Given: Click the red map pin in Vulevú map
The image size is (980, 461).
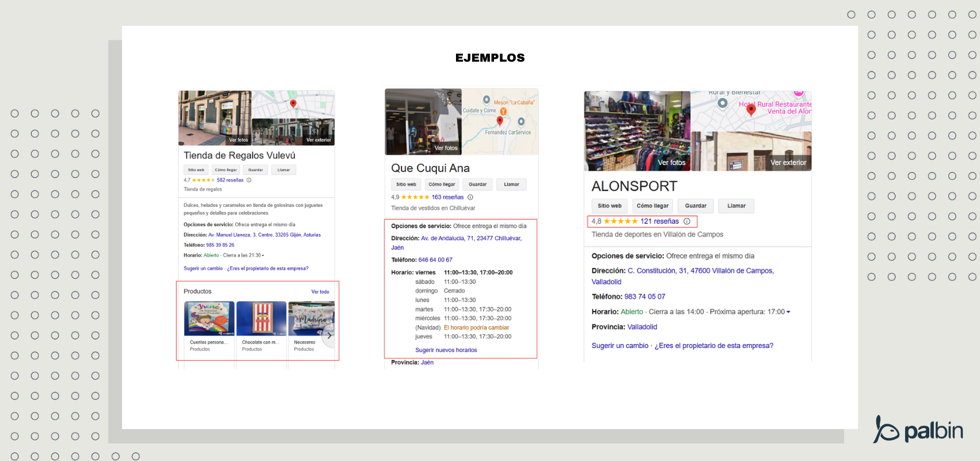Looking at the screenshot, I should [293, 104].
